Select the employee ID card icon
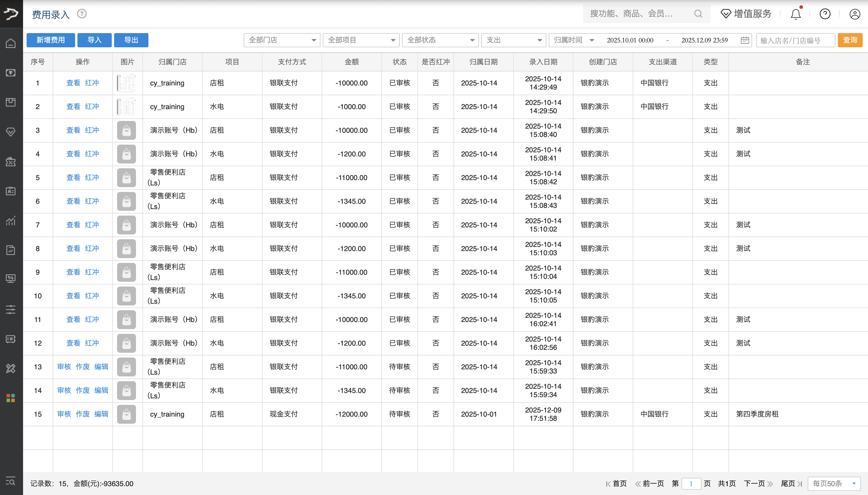This screenshot has width=868, height=495. click(11, 191)
